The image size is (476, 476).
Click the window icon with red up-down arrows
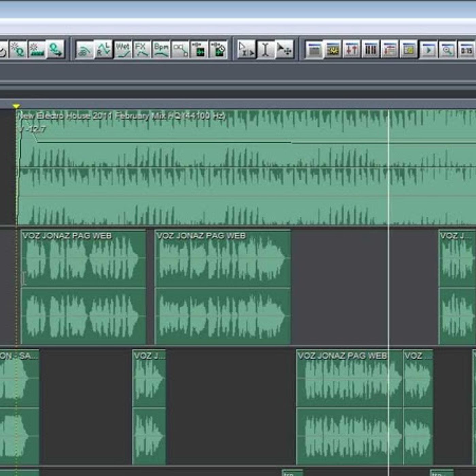[x=352, y=50]
